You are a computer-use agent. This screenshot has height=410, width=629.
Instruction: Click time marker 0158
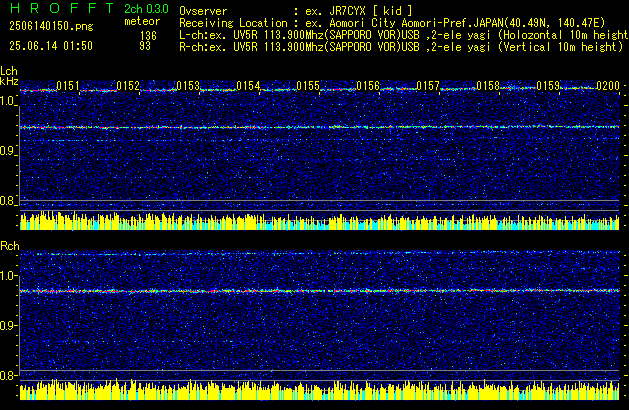coord(488,85)
